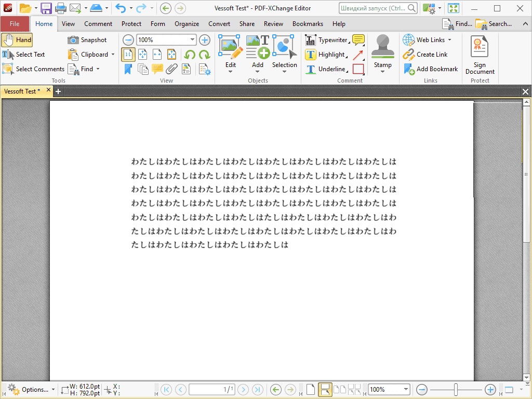Image resolution: width=532 pixels, height=399 pixels.
Task: Click the attachments paperclip icon
Action: pyautogui.click(x=171, y=69)
